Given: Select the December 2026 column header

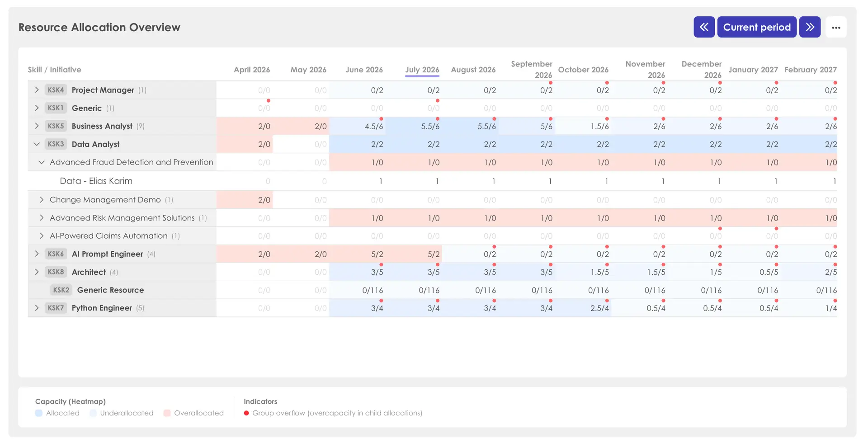Looking at the screenshot, I should tap(701, 70).
